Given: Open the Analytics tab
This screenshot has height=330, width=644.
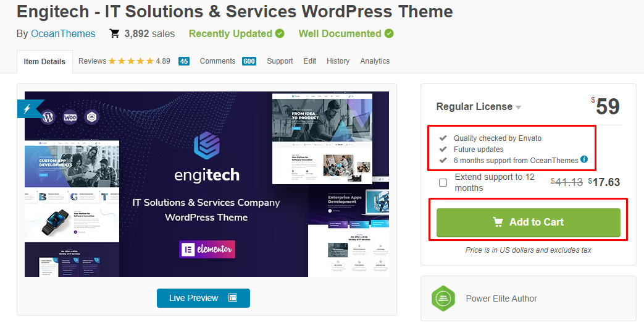Looking at the screenshot, I should pyautogui.click(x=375, y=61).
